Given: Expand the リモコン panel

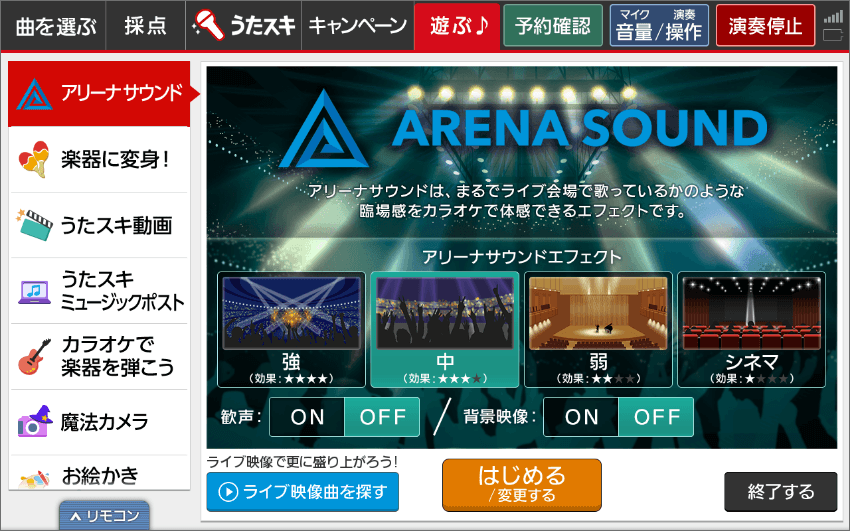Looking at the screenshot, I should [105, 515].
